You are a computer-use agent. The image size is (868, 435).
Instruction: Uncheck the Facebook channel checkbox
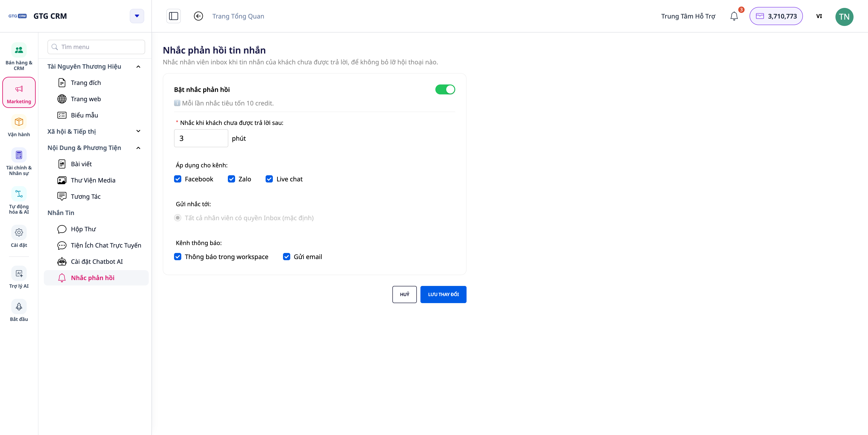coord(178,179)
